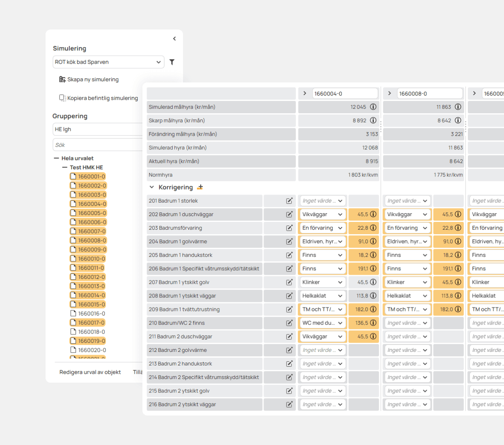Show info for Skarp målhyra 8 892
This screenshot has height=445, width=504.
[x=373, y=120]
